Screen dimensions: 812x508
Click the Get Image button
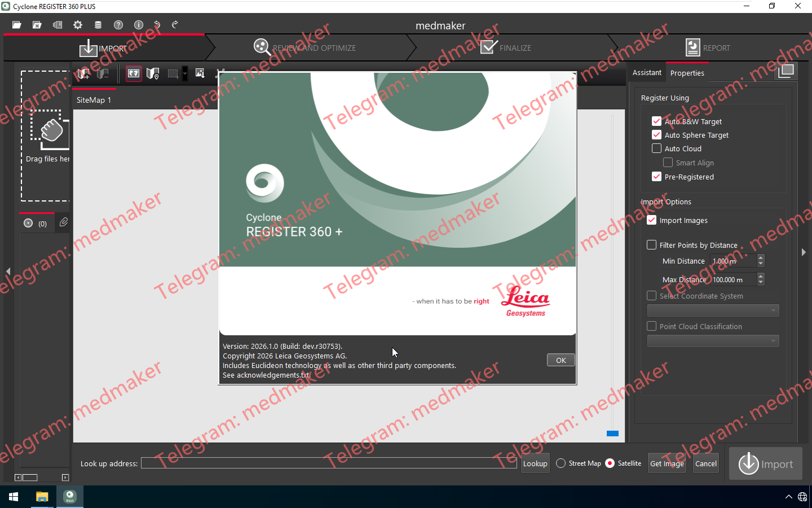click(667, 463)
